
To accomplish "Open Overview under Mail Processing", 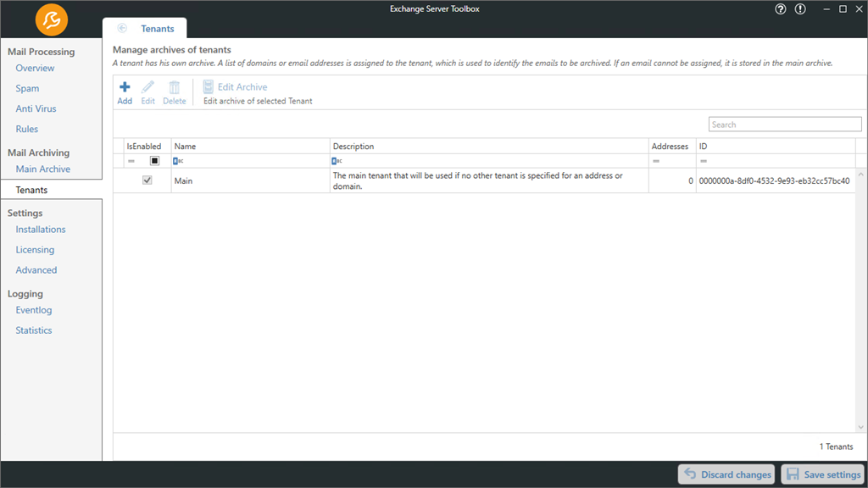I will coord(35,68).
